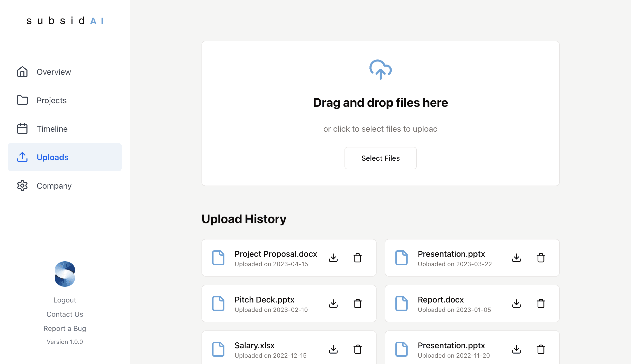Click the Uploads upload-arrow icon
The width and height of the screenshot is (631, 364).
pos(22,157)
